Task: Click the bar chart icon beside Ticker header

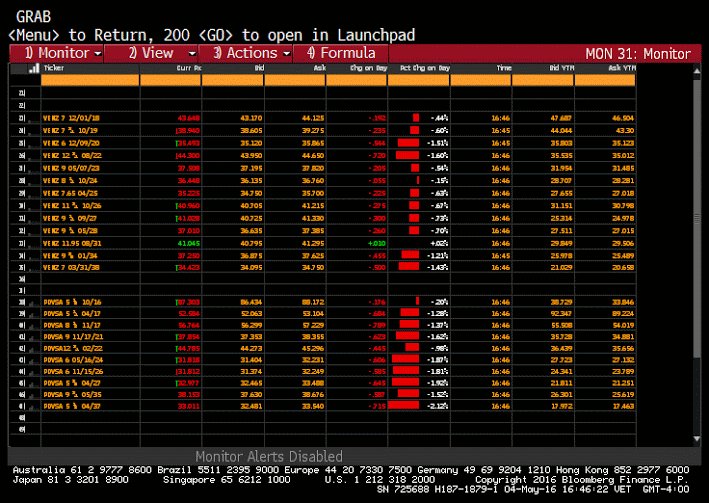Action: [x=34, y=68]
